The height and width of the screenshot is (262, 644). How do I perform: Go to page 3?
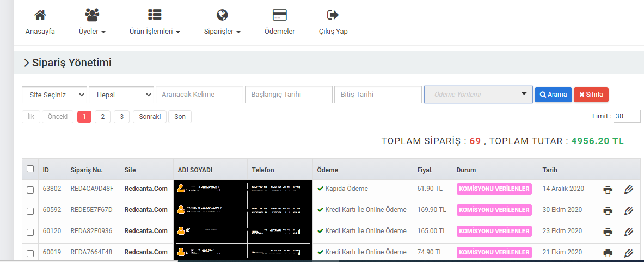pyautogui.click(x=121, y=117)
